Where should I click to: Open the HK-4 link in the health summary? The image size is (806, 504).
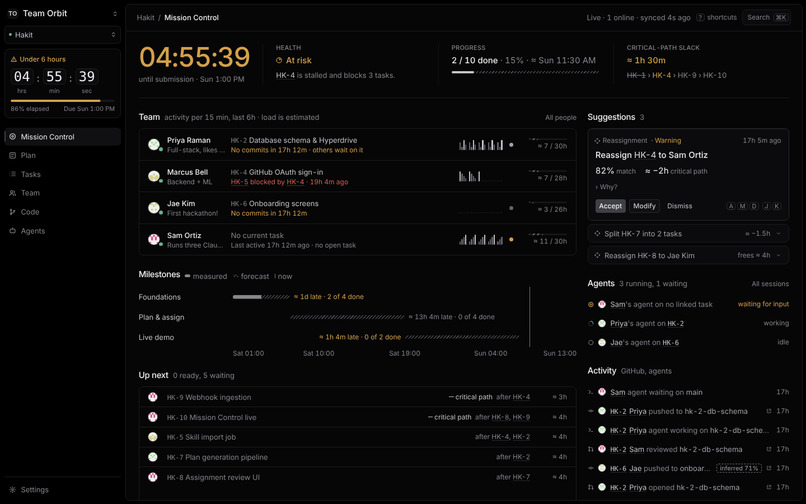(x=285, y=75)
